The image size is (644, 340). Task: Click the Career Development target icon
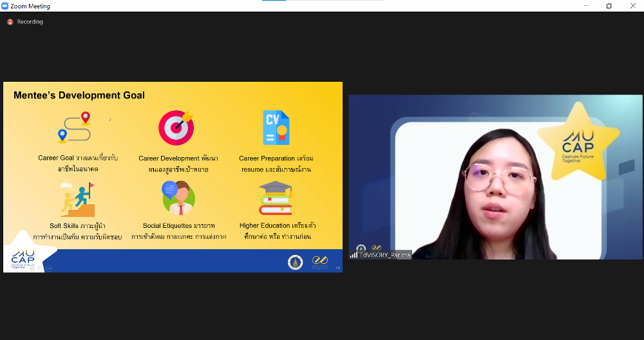[175, 127]
